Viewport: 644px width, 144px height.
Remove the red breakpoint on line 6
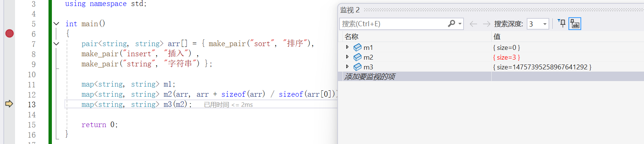(9, 33)
